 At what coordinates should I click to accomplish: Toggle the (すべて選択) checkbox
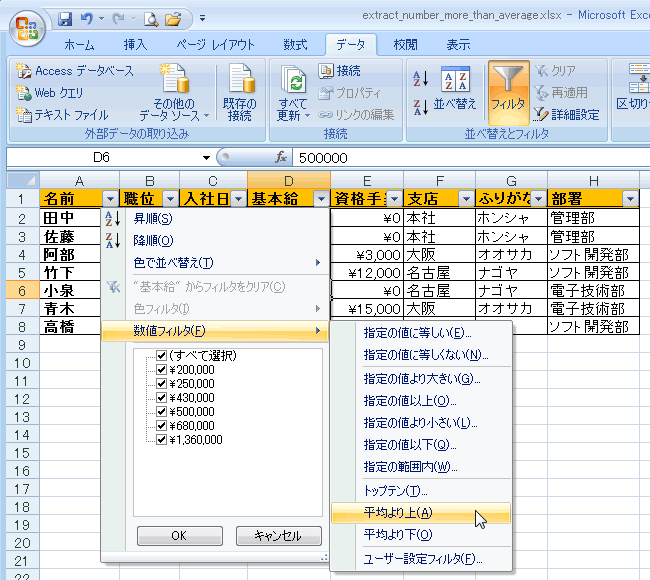coord(161,356)
